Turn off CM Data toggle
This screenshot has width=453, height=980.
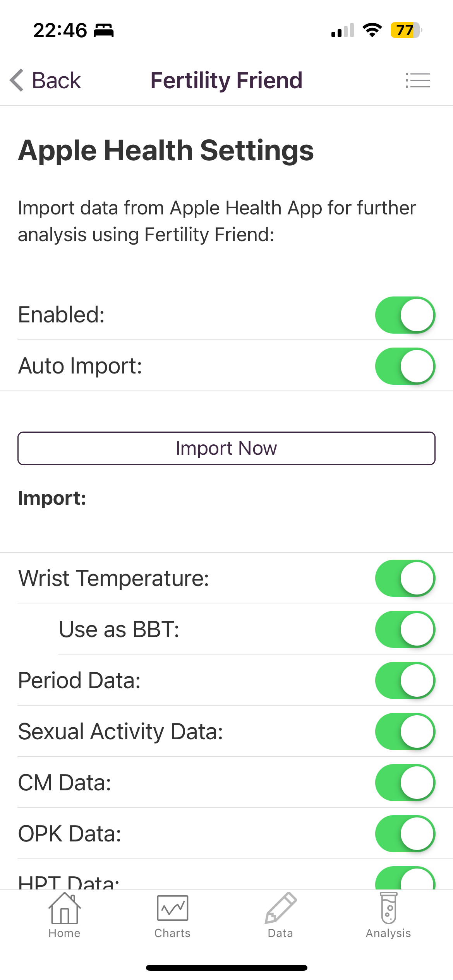405,783
